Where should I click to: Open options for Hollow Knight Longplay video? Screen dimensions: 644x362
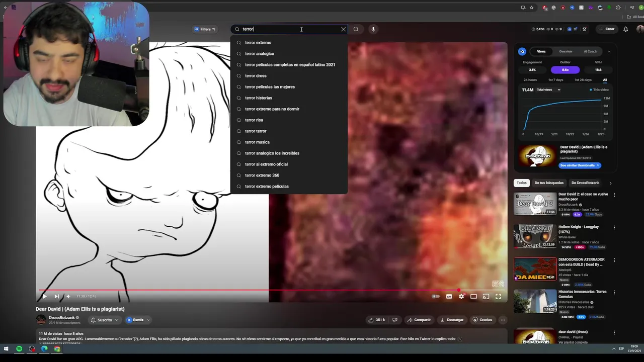tap(614, 227)
